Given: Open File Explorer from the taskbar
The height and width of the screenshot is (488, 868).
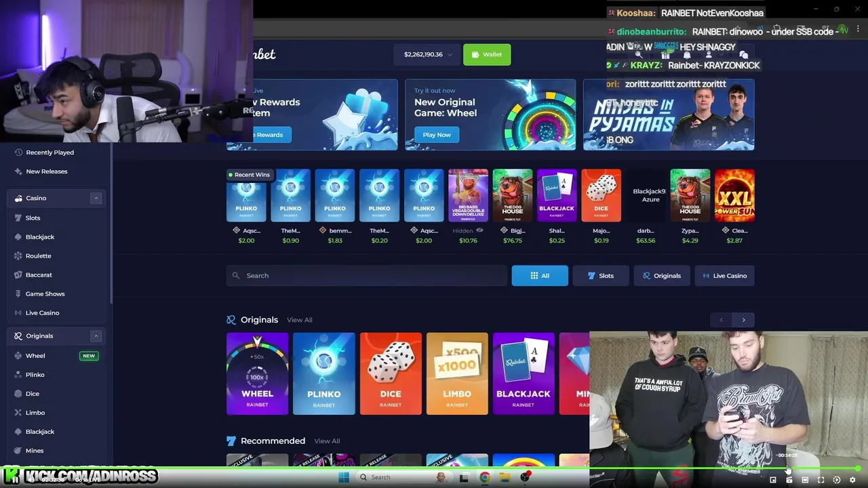Looking at the screenshot, I should pos(505,477).
